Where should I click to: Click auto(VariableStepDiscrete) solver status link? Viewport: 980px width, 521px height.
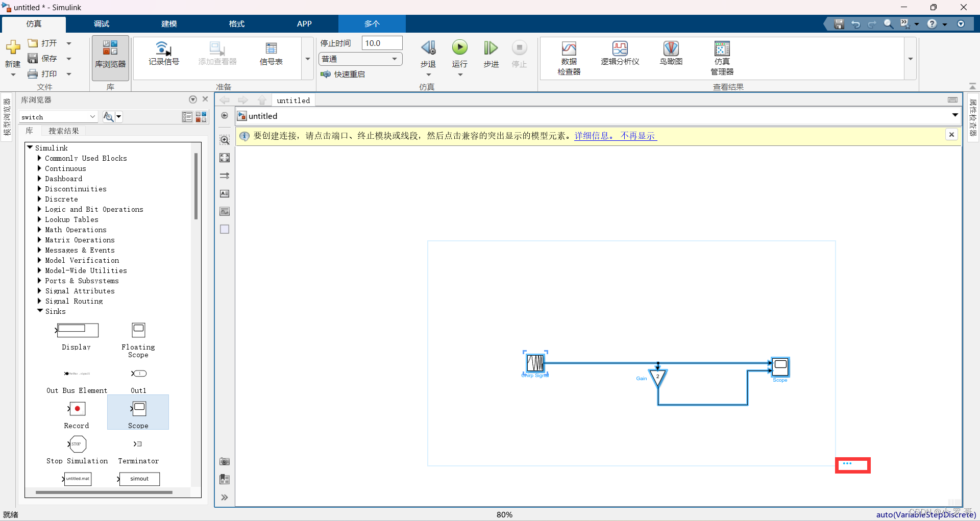tap(926, 514)
